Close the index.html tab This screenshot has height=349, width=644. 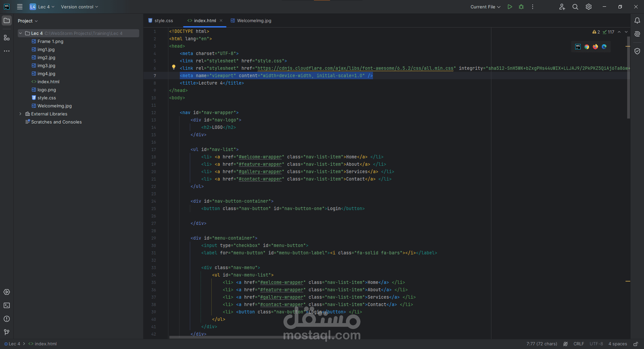point(221,20)
